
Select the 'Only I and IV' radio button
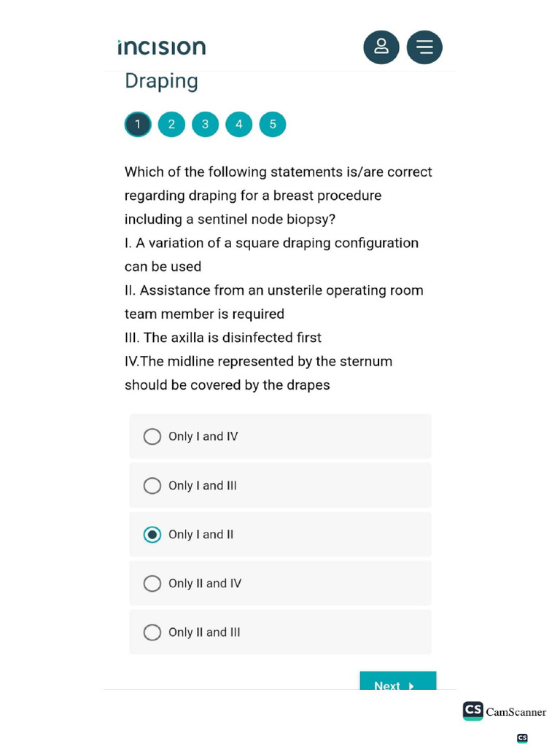152,437
